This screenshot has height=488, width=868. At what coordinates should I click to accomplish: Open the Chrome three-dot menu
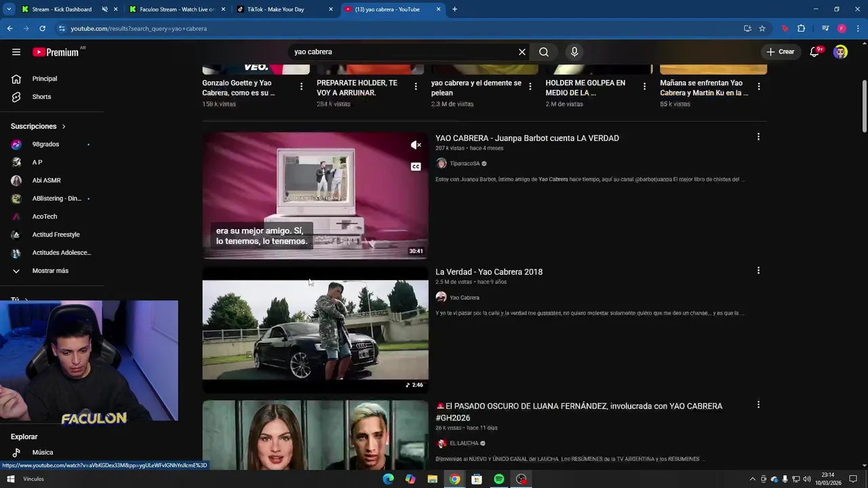click(859, 28)
